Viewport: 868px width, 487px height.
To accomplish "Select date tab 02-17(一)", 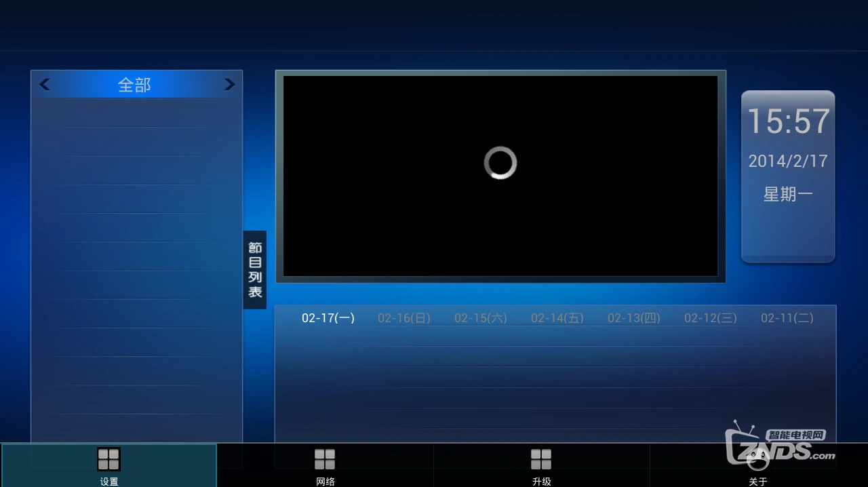I will point(328,318).
